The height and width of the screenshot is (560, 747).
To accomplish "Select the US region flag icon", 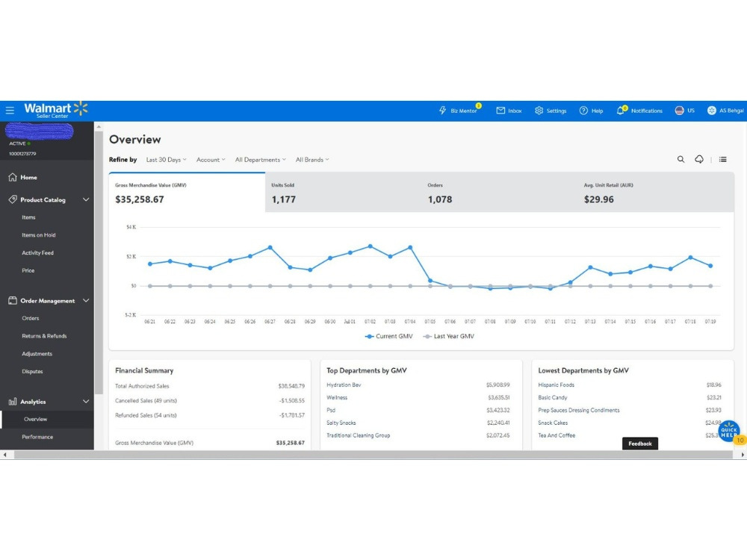I will click(679, 111).
